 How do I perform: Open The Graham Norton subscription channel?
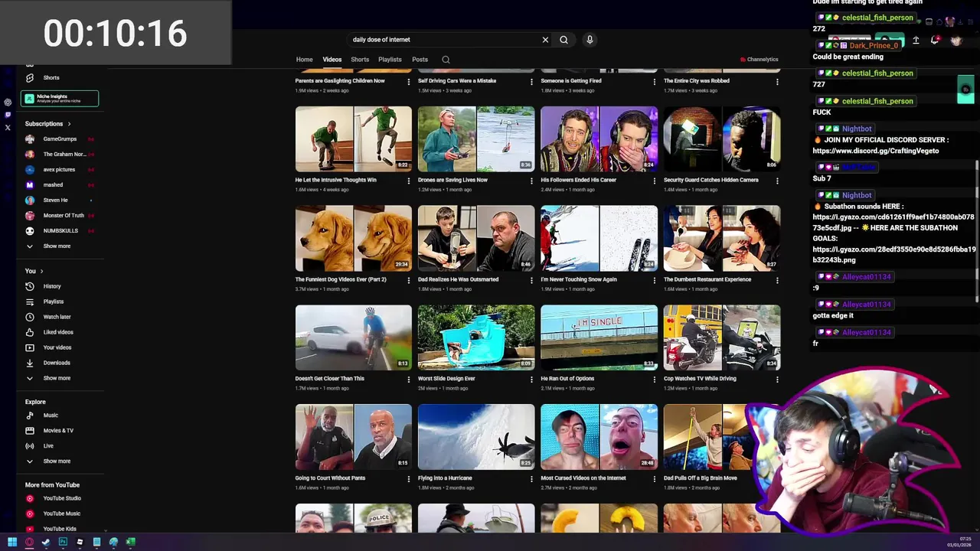point(60,155)
